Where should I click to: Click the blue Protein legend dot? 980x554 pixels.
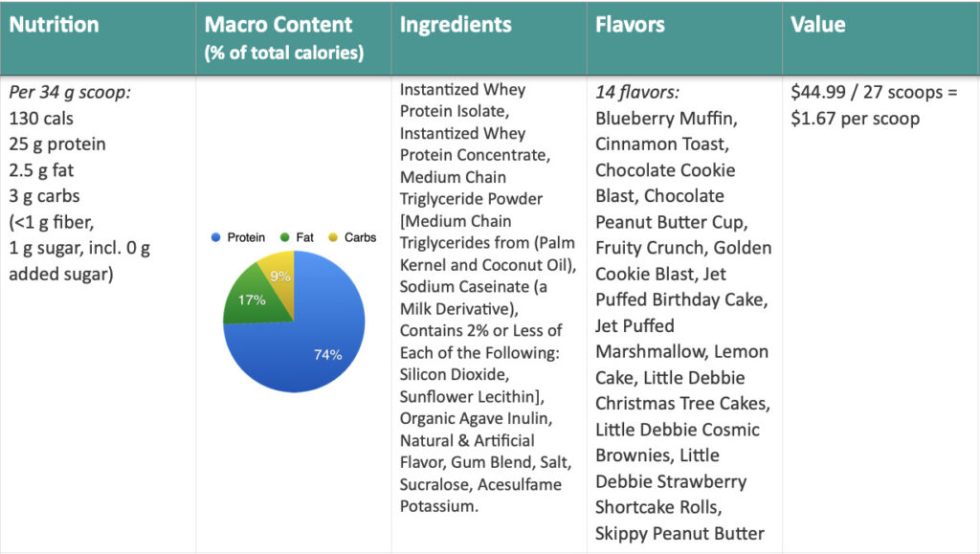point(215,237)
